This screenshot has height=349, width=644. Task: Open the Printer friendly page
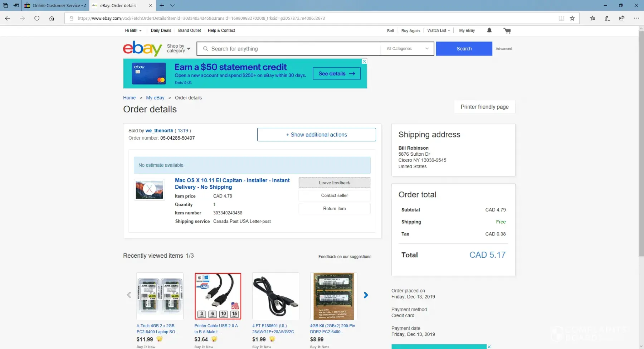click(484, 107)
